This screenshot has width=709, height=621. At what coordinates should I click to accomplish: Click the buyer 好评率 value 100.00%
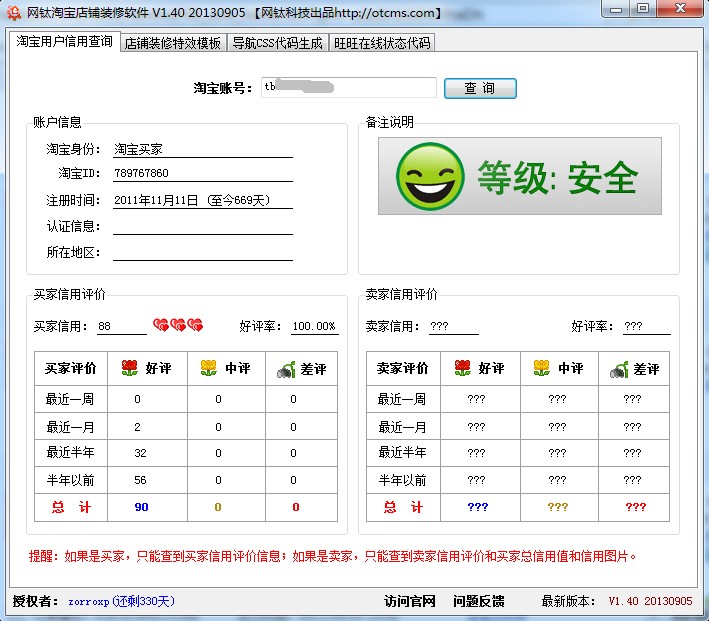(x=314, y=326)
